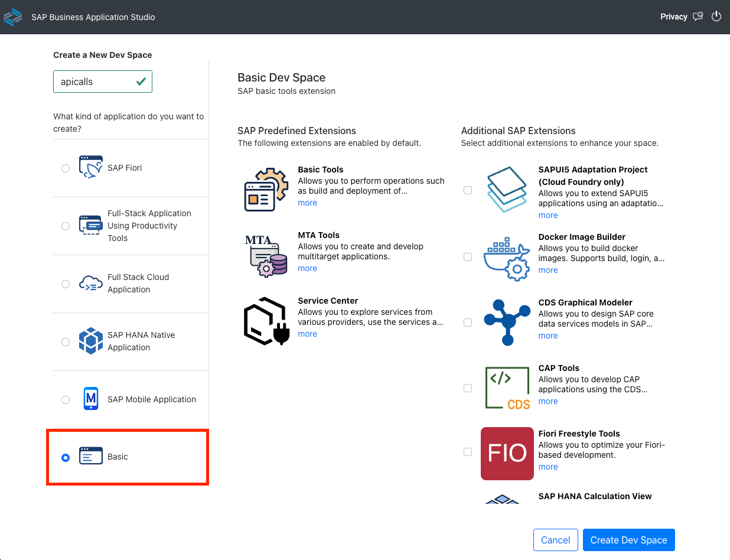Click the Fiori Freestyle Tools title

tap(579, 434)
